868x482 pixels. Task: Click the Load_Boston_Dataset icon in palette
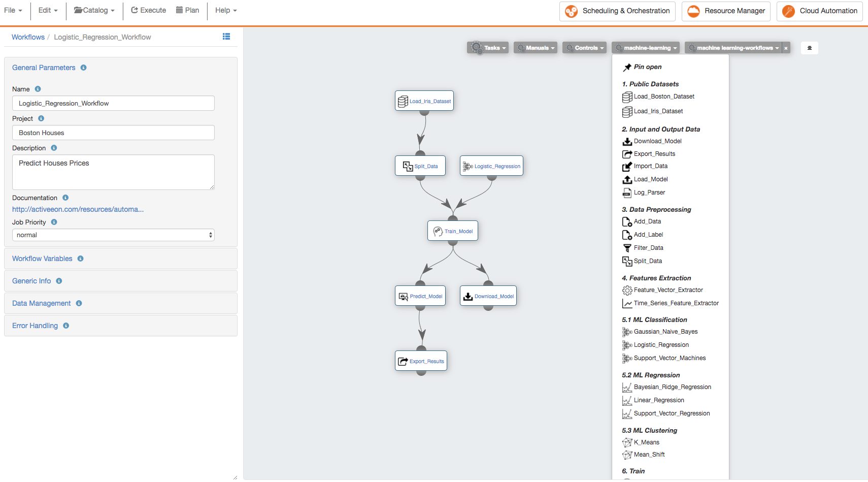(x=627, y=97)
